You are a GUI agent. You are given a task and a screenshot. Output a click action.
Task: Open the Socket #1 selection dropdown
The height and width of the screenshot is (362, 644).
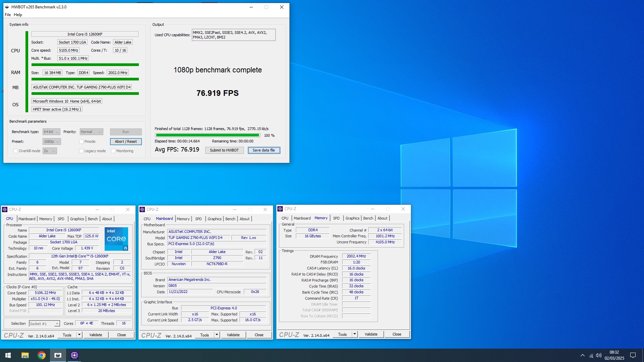pyautogui.click(x=44, y=324)
